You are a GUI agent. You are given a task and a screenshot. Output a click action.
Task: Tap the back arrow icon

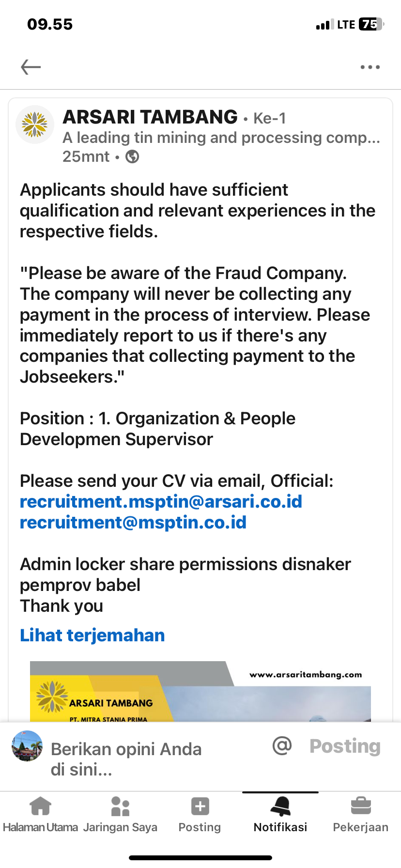coord(31,67)
